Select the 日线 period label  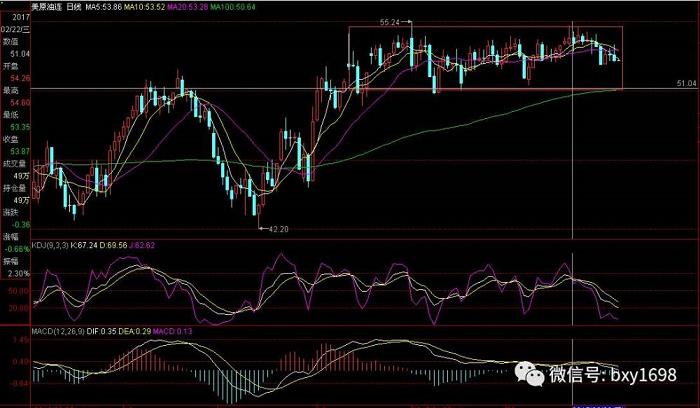click(74, 8)
